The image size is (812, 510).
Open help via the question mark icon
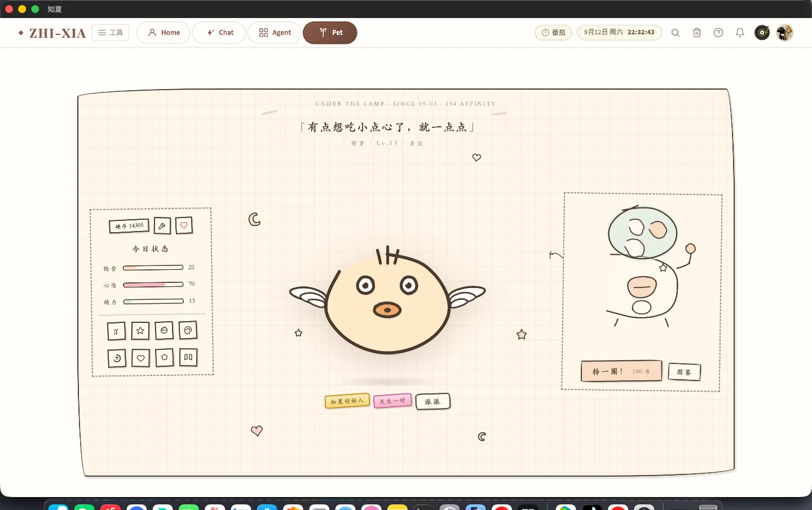[x=718, y=33]
